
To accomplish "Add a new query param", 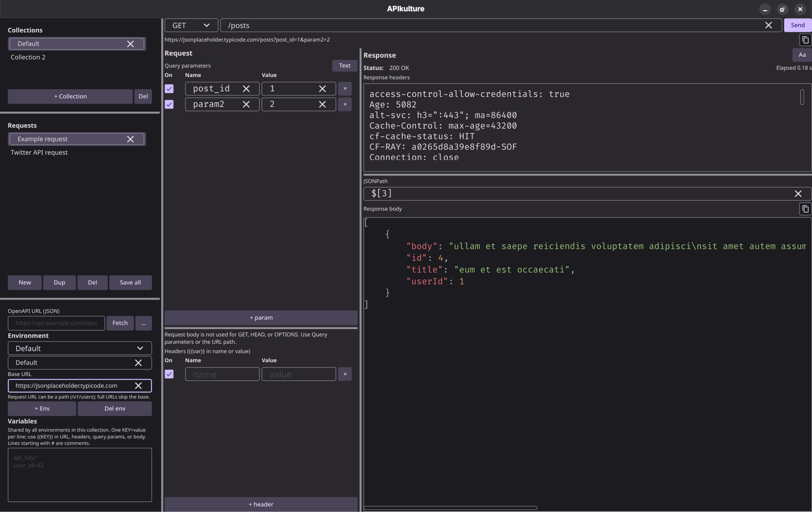I will click(x=261, y=318).
